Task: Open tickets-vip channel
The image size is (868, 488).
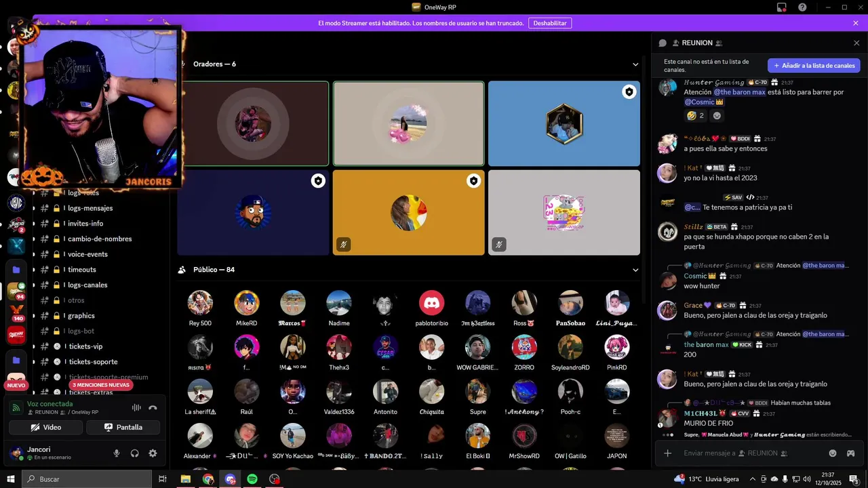Action: click(85, 346)
